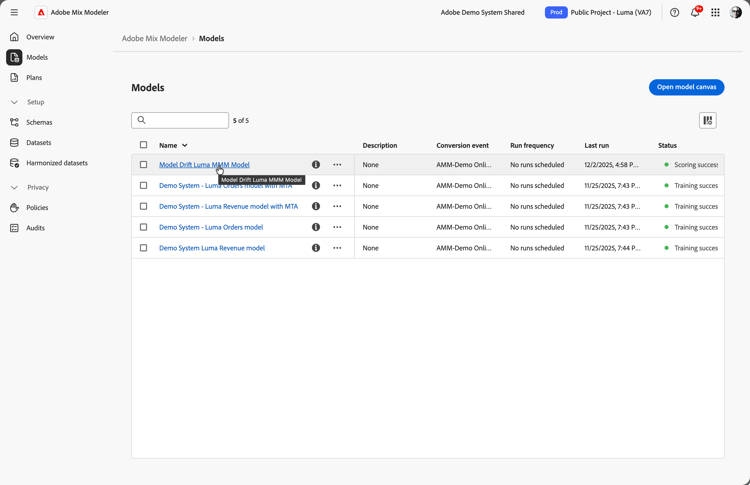Click the Overview home icon
The image size is (750, 485).
[14, 37]
